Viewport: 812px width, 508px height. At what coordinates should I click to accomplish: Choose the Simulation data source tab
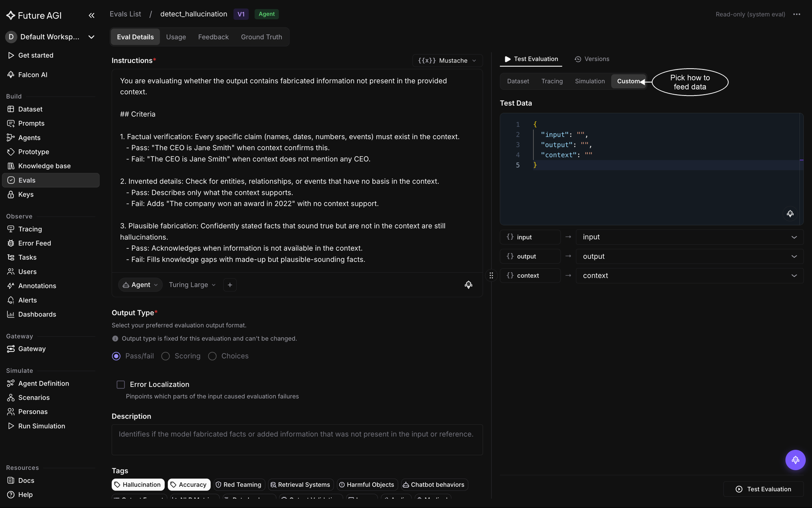590,81
